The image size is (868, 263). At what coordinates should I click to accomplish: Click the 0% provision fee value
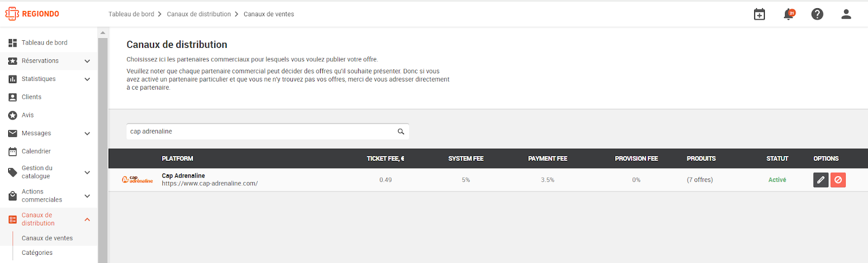636,180
